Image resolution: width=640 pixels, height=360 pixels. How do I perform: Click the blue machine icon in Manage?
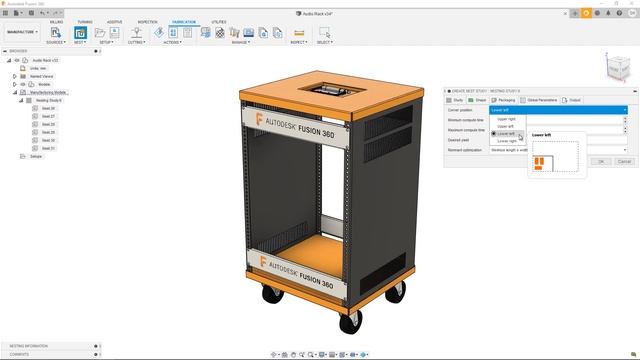249,32
